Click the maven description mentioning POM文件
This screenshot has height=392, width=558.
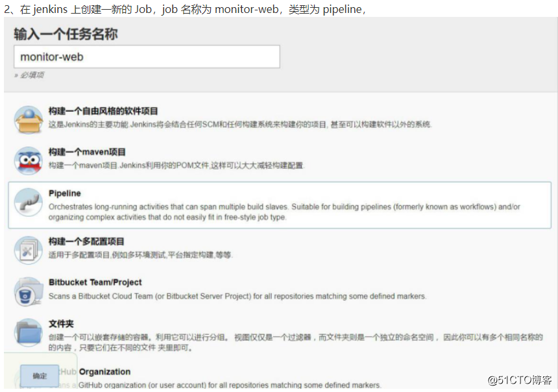coord(177,165)
